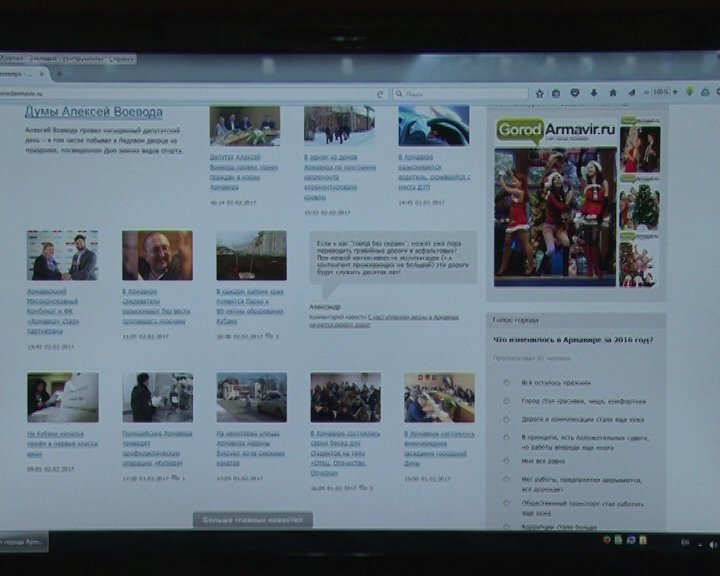Bookmark this page with the star icon
Viewport: 720px width, 576px height.
point(540,94)
